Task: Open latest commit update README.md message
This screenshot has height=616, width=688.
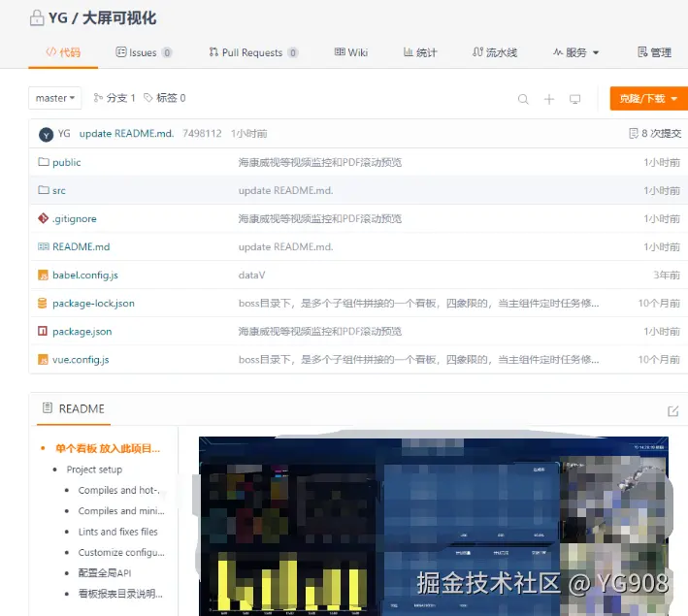Action: point(126,133)
